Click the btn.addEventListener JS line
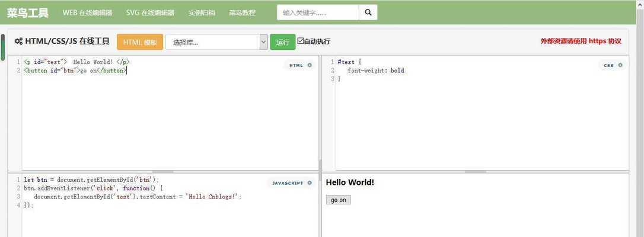 (x=93, y=188)
